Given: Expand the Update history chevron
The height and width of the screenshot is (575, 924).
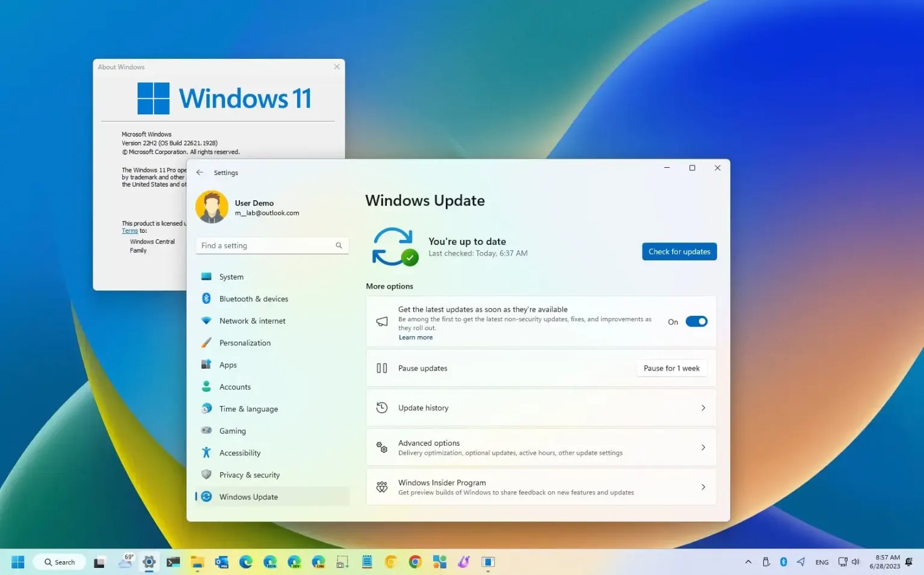Looking at the screenshot, I should tap(703, 408).
